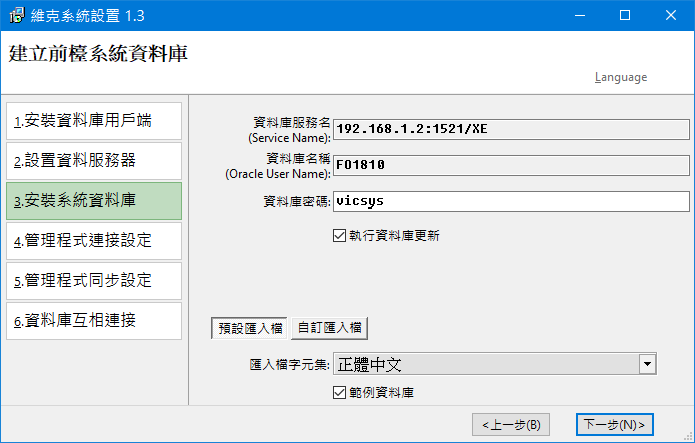Viewport: 695px width, 443px height.
Task: Select step 2 設置資料服務器
Action: (94, 161)
